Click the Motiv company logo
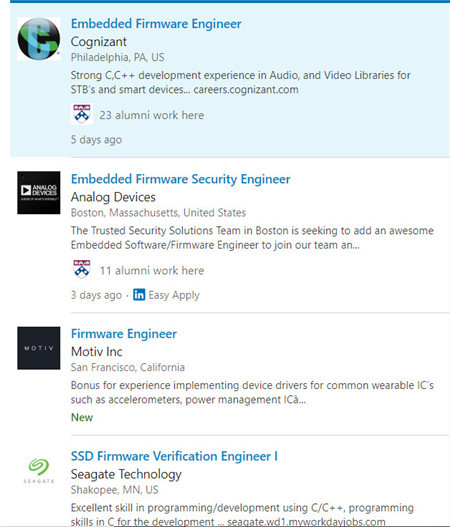Image resolution: width=450 pixels, height=527 pixels. point(39,348)
